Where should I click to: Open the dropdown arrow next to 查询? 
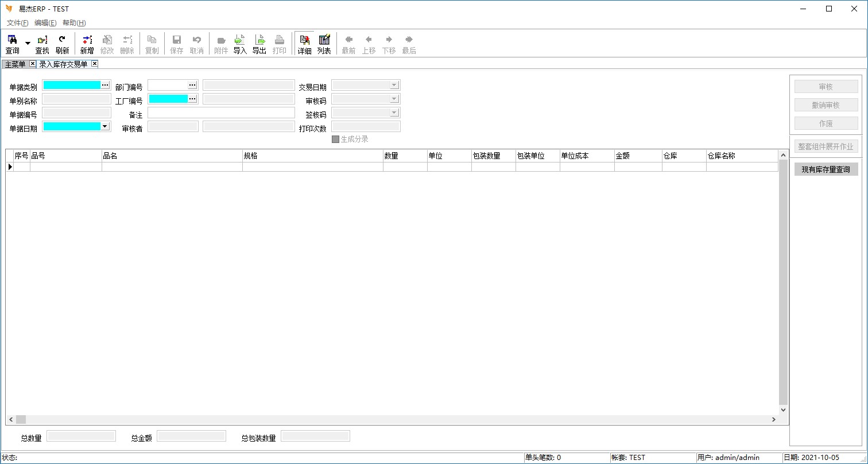pos(28,43)
